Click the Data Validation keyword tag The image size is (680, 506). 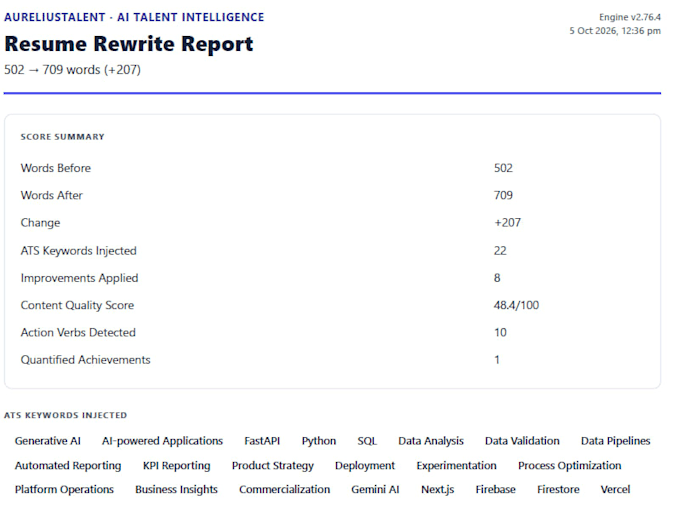tap(522, 441)
